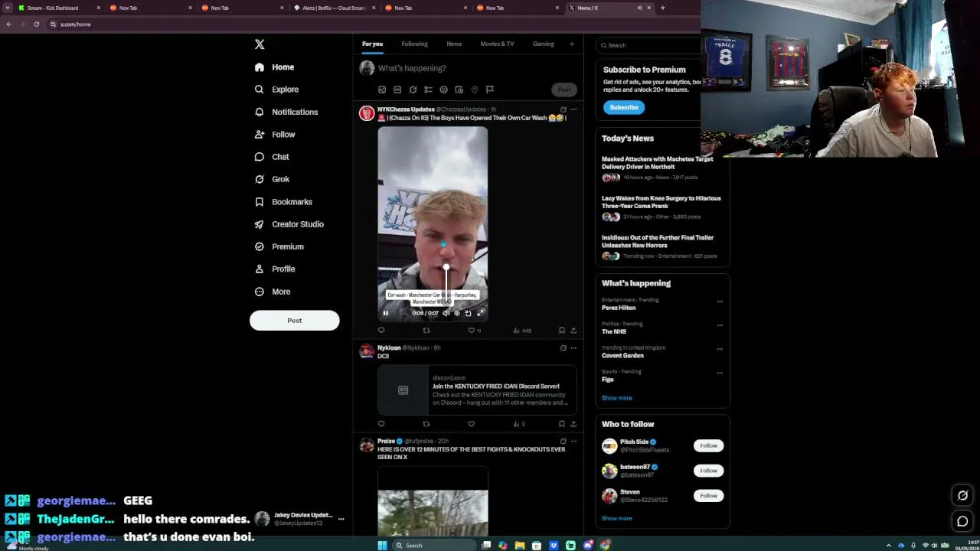Open the KENTUCKY FRIED IOAN Discord link card
980x551 pixels.
[x=478, y=390]
